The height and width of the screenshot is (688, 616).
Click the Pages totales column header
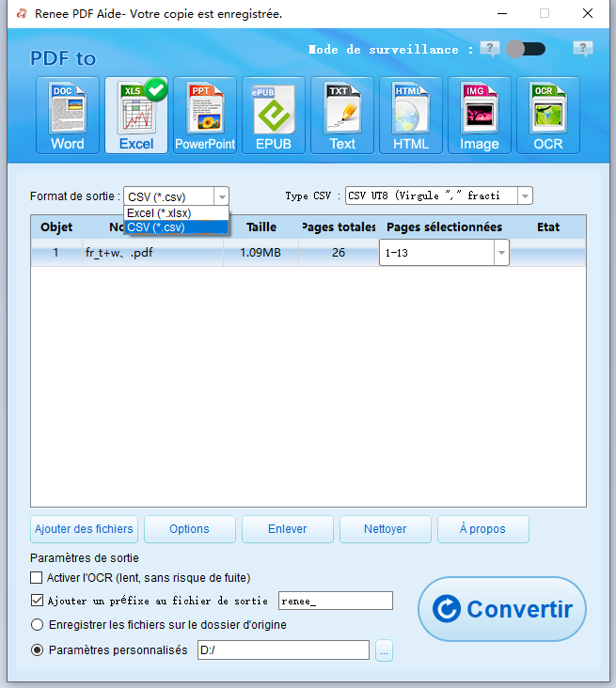tap(339, 227)
